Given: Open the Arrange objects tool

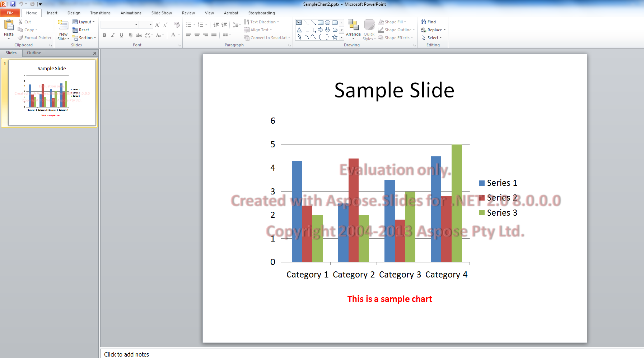Looking at the screenshot, I should click(353, 29).
